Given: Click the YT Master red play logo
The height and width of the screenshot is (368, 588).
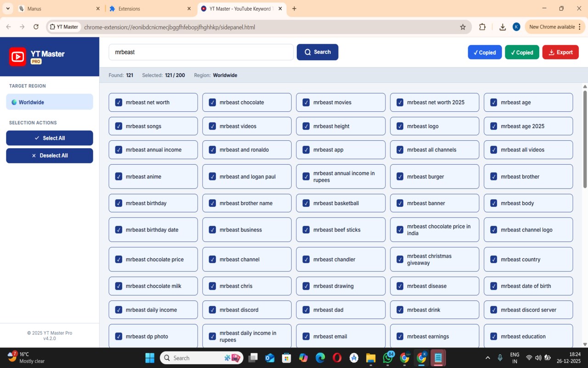Looking at the screenshot, I should coord(18,57).
